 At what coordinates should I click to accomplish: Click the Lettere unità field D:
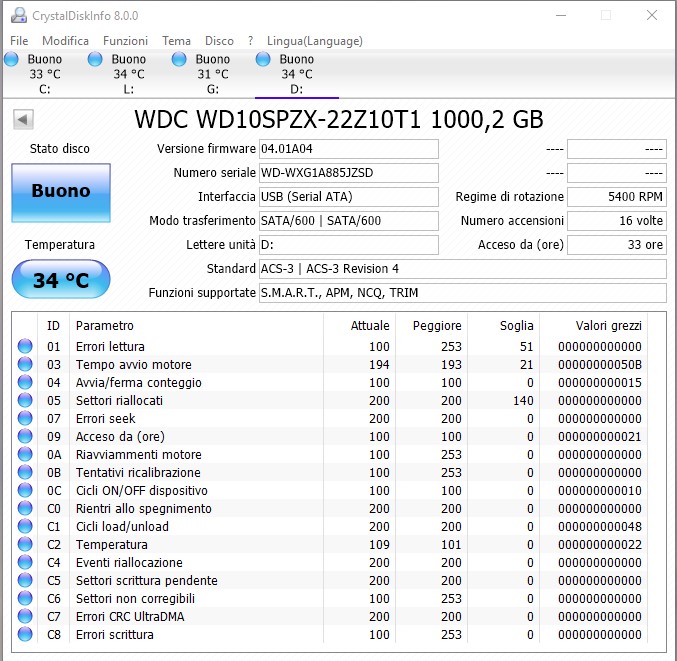click(x=348, y=245)
